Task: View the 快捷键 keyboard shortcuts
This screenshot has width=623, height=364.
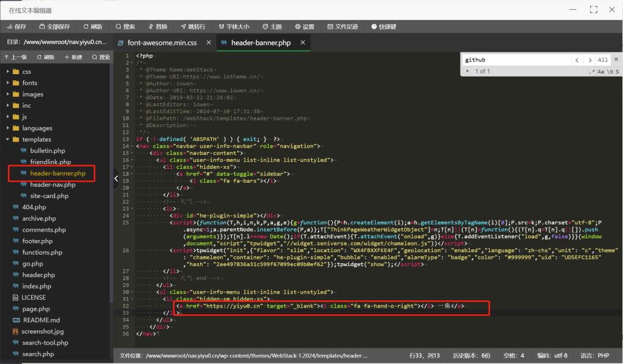Action: pos(384,27)
